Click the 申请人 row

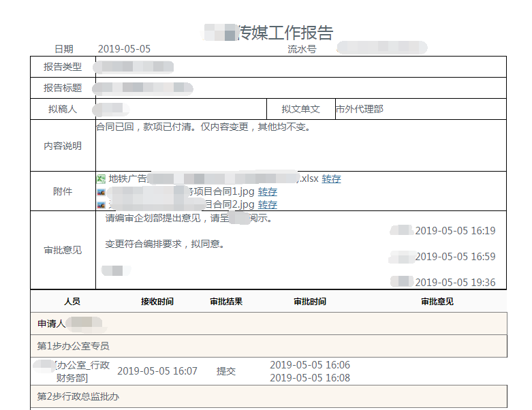(x=268, y=324)
